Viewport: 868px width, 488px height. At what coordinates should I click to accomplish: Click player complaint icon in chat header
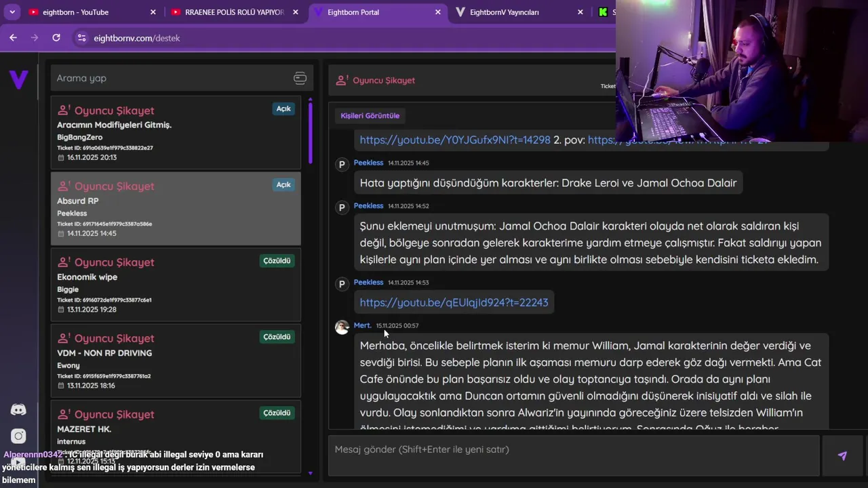[x=342, y=81]
